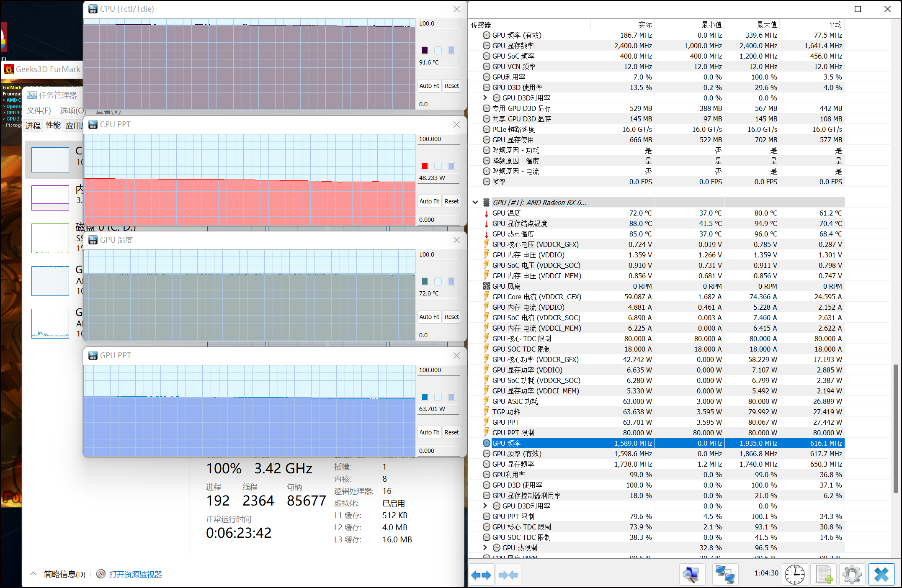Screen dimensions: 902x588
Task: Click the network monitors icon
Action: (725, 575)
